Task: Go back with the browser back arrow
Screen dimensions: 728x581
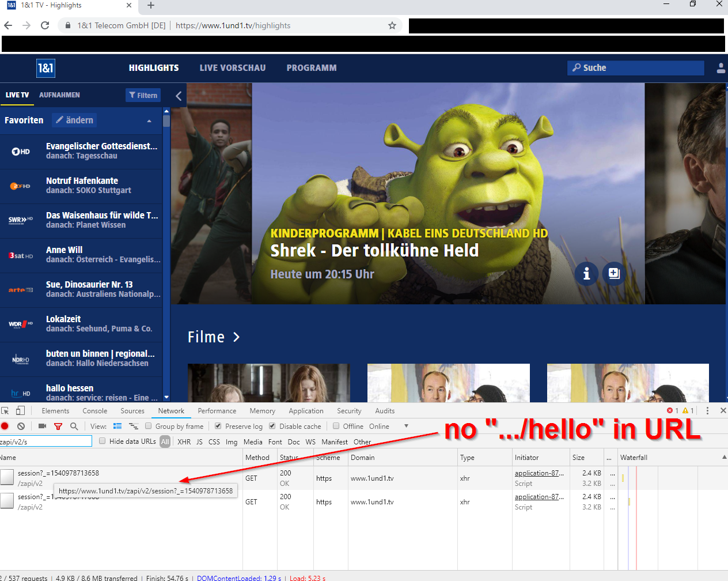Action: click(8, 25)
